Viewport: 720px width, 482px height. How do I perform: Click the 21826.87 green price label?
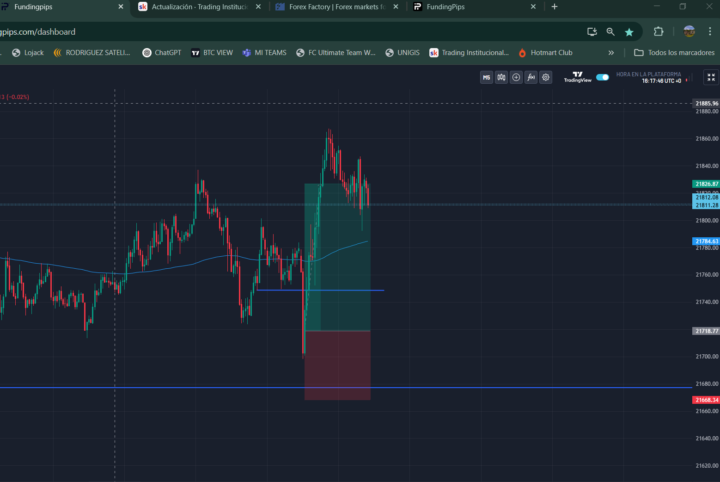[706, 184]
